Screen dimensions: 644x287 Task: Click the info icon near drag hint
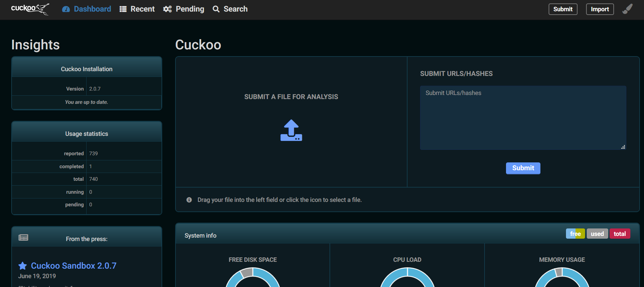point(189,200)
